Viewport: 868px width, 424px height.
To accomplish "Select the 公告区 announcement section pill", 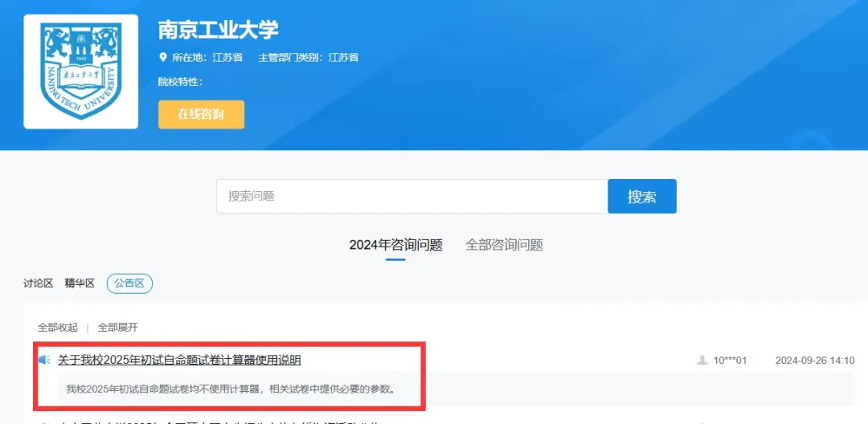I will coord(129,283).
